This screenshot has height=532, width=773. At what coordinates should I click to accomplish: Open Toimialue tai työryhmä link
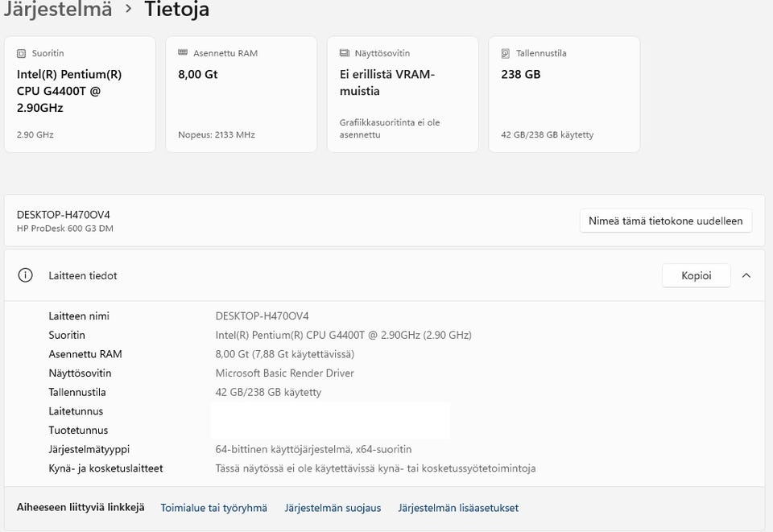214,508
